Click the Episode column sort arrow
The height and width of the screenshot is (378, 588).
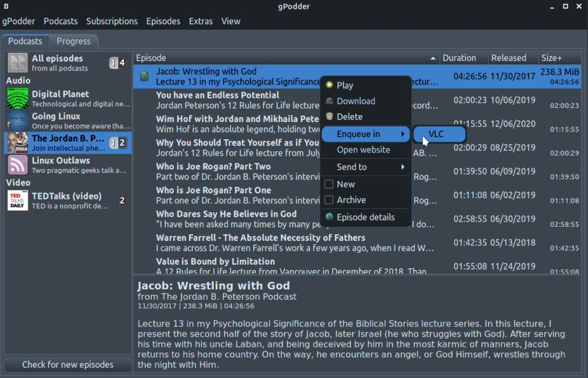click(x=433, y=58)
